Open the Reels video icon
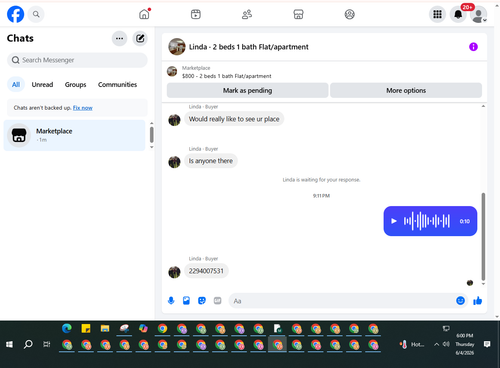This screenshot has height=368, width=500. [x=196, y=14]
